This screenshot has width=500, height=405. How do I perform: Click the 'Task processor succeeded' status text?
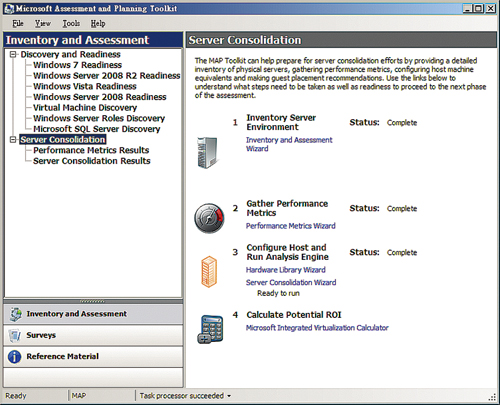pos(182,396)
